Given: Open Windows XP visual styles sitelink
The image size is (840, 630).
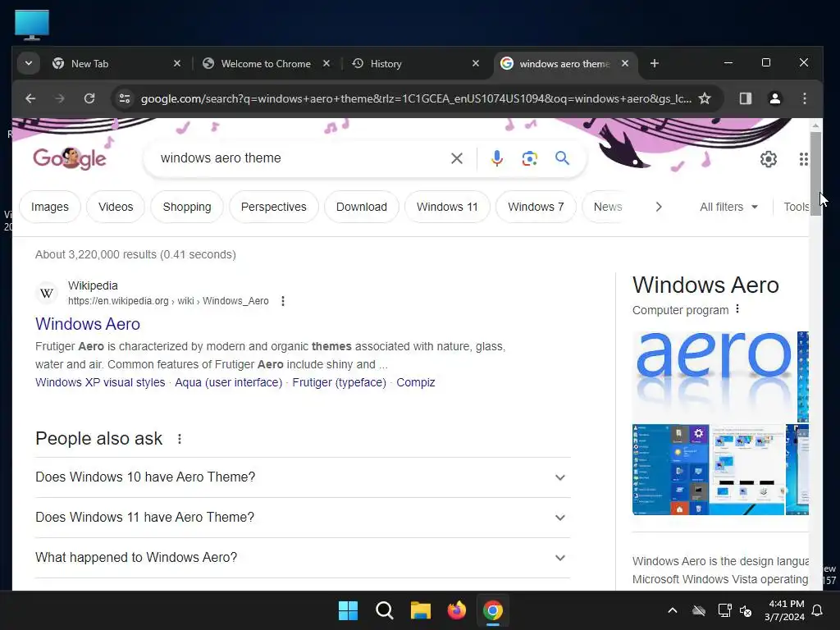Looking at the screenshot, I should [100, 382].
